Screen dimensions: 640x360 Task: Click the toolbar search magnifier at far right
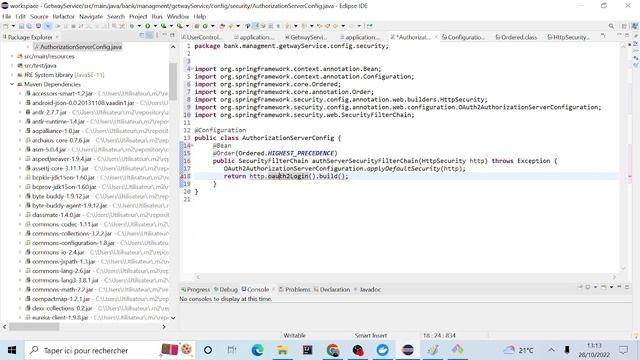point(611,26)
